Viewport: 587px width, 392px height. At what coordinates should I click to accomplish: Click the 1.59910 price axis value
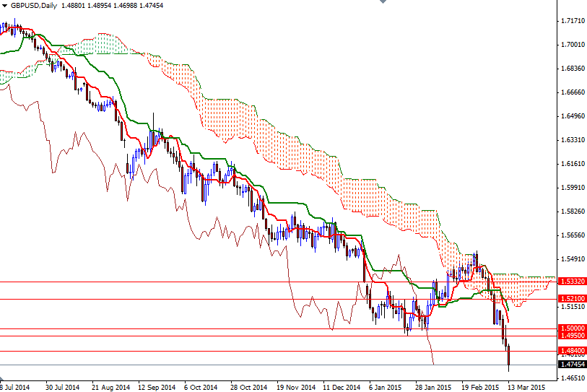point(573,188)
